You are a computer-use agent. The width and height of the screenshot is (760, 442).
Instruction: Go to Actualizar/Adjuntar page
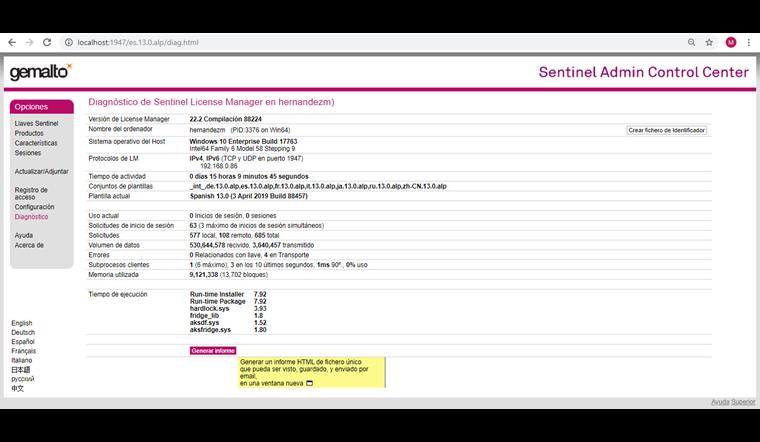click(x=42, y=172)
